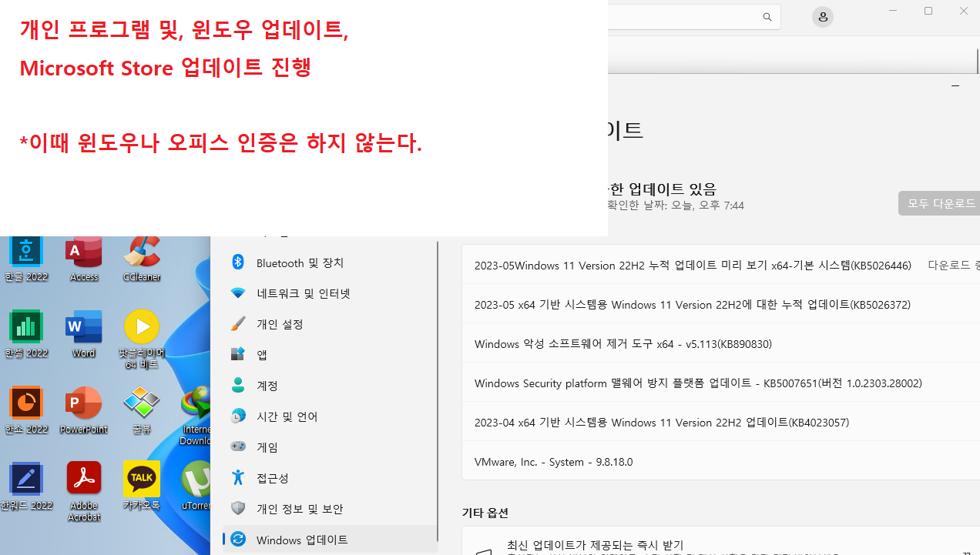Open the Internet Download Manager desktop icon
Viewport: 980px width, 555px height.
point(196,416)
